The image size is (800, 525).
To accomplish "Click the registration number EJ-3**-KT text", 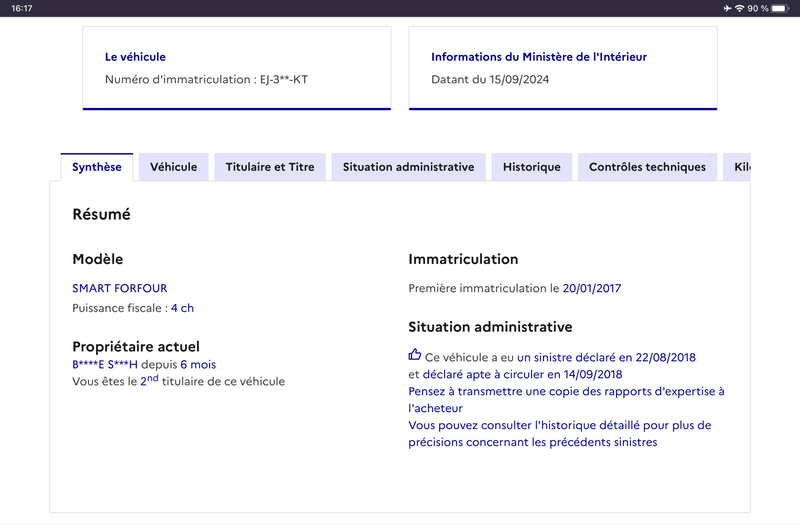I will tap(284, 80).
